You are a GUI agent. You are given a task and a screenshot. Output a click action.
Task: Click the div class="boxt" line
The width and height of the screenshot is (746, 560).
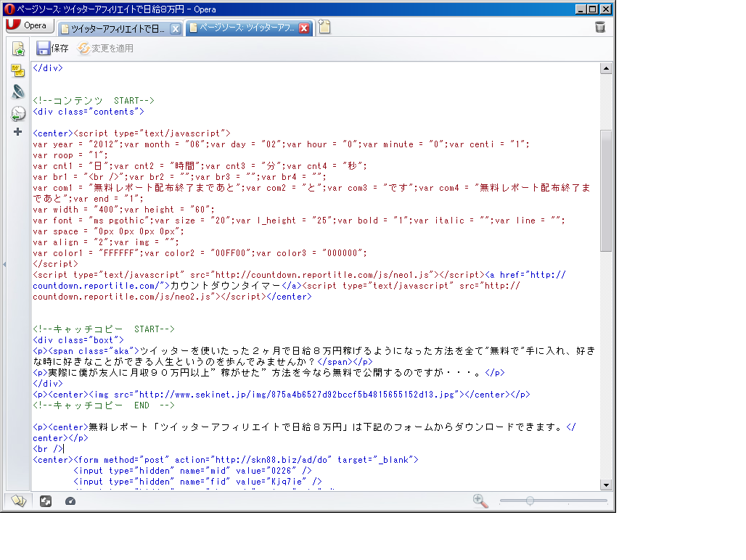[x=78, y=340]
